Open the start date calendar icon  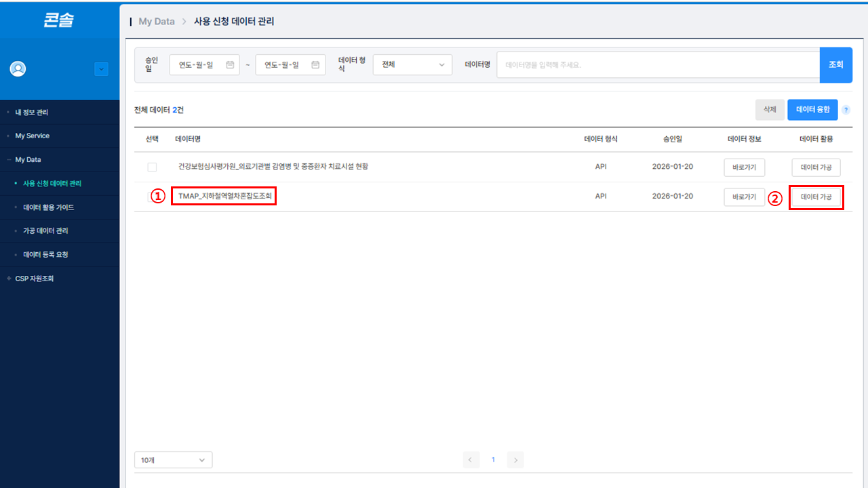pos(230,65)
